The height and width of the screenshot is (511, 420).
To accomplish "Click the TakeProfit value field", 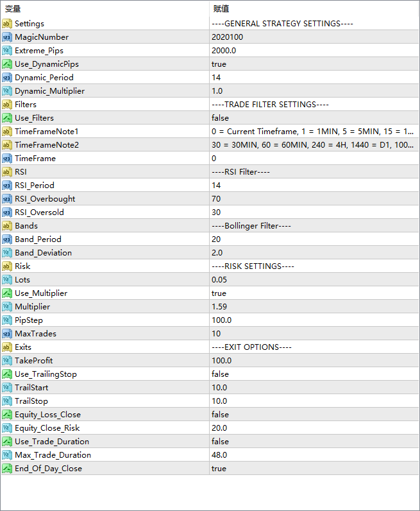I will (222, 361).
